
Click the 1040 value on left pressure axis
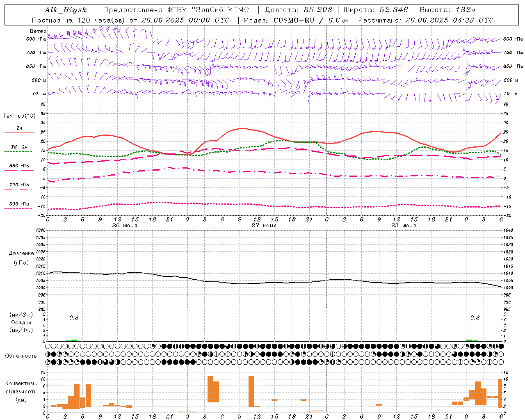[41, 230]
